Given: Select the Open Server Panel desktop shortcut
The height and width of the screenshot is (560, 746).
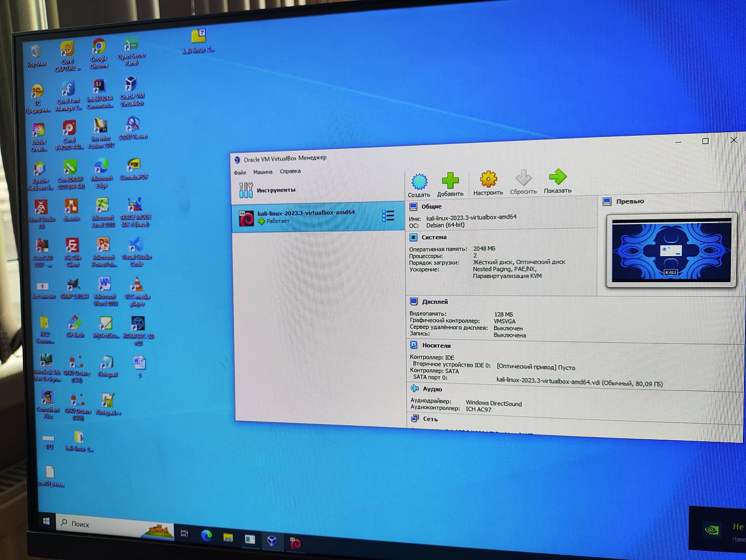Looking at the screenshot, I should tap(131, 52).
